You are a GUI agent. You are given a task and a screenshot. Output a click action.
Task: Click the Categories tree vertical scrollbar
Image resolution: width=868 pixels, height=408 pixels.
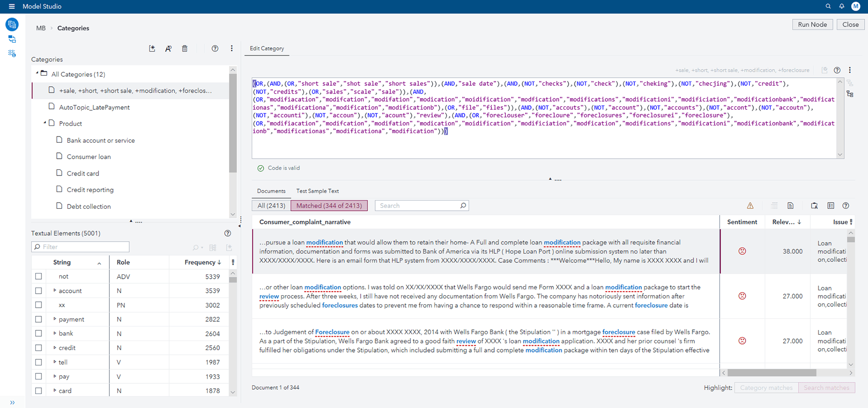coord(233,123)
